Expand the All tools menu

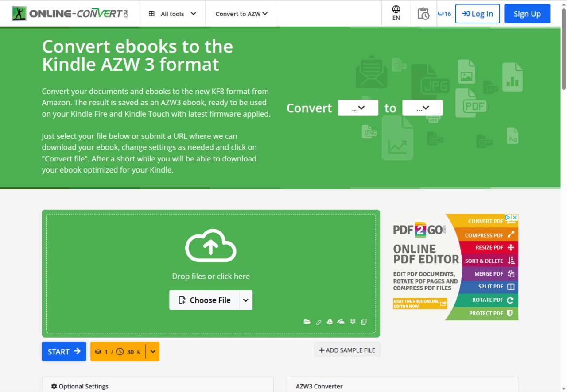[172, 14]
